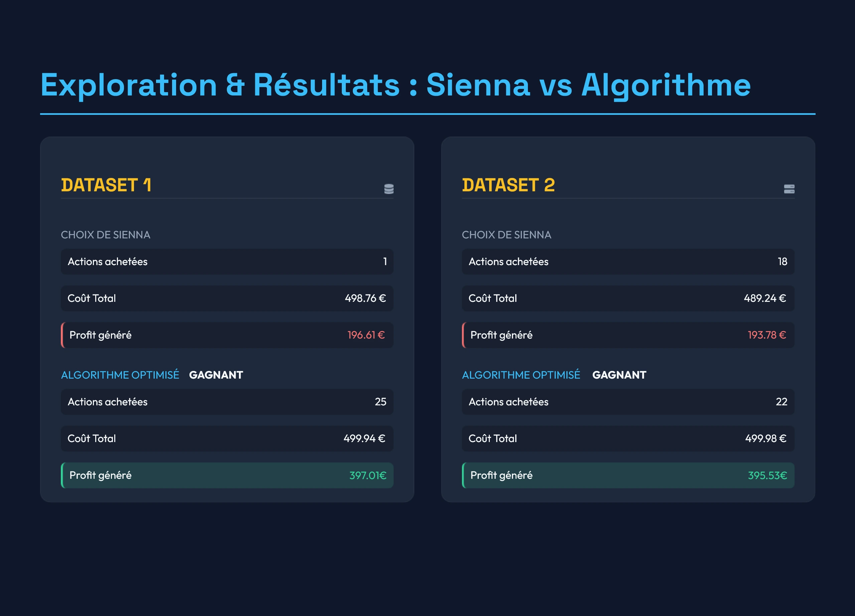Select the algorithm row showing 25 actions
The image size is (855, 616).
(227, 402)
